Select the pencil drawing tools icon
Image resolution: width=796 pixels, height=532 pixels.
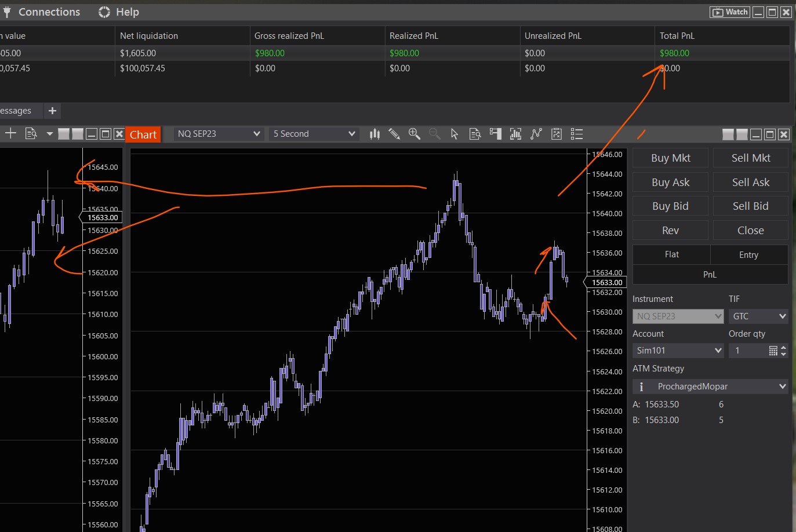coord(394,134)
